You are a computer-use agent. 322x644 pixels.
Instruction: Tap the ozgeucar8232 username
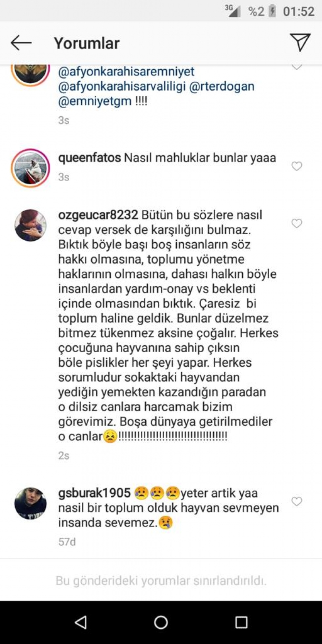coord(98,215)
